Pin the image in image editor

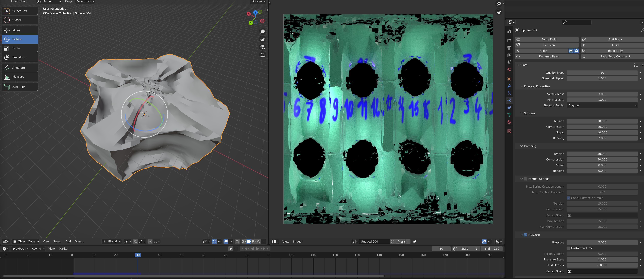click(415, 242)
